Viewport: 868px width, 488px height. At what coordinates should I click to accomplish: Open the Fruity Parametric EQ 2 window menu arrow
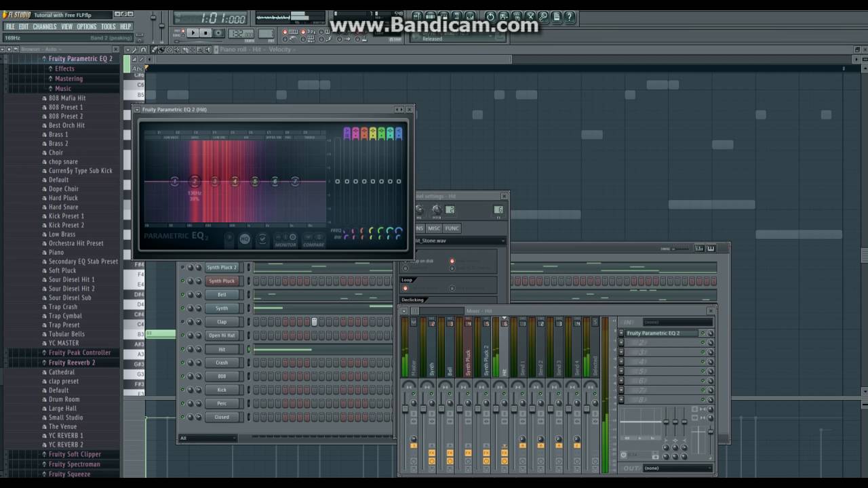[x=137, y=109]
